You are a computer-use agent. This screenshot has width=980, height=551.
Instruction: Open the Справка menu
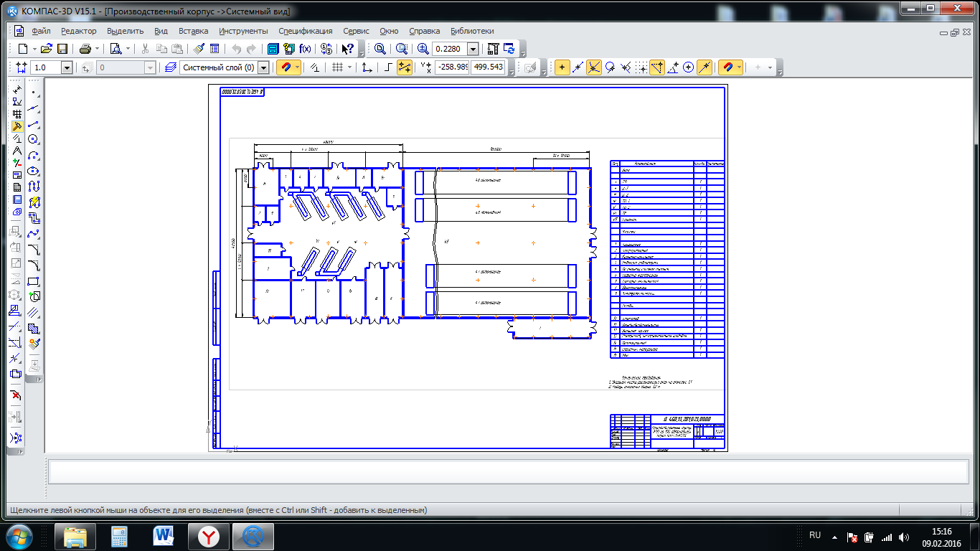tap(424, 31)
